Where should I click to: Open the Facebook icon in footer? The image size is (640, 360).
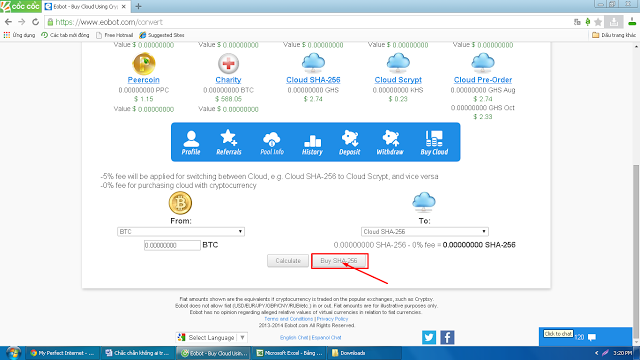[447, 338]
